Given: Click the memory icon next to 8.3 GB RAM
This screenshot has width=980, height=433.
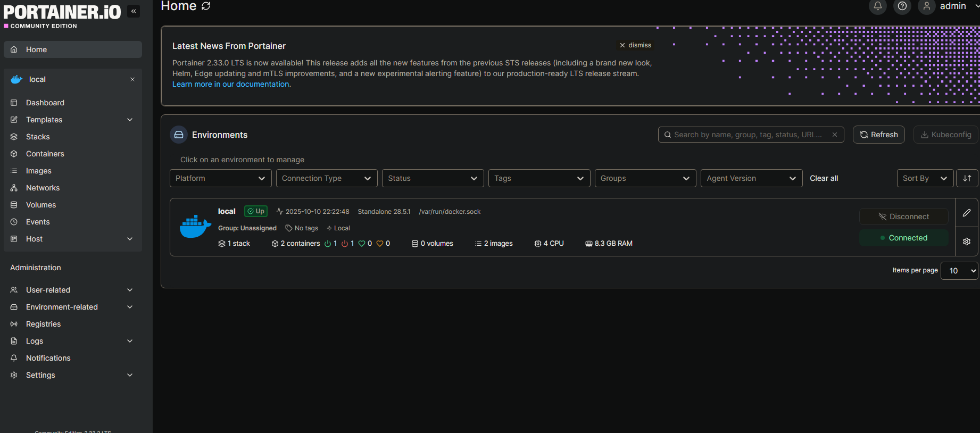Looking at the screenshot, I should point(589,244).
